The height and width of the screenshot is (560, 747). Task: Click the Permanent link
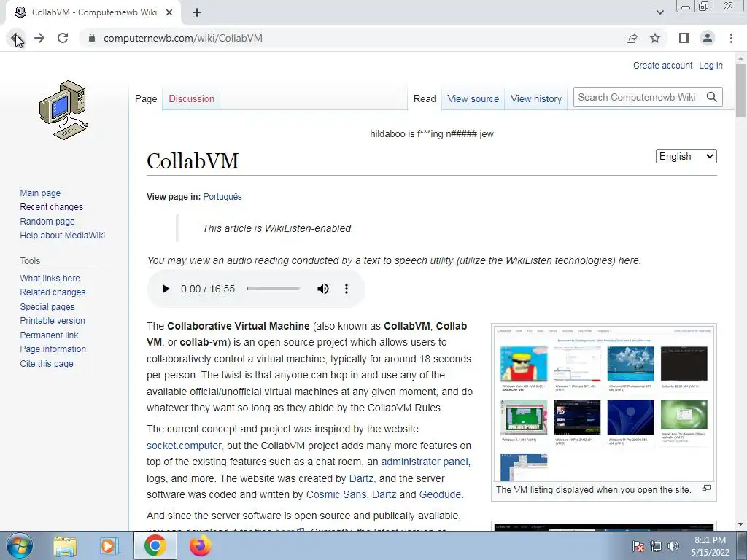pyautogui.click(x=49, y=335)
